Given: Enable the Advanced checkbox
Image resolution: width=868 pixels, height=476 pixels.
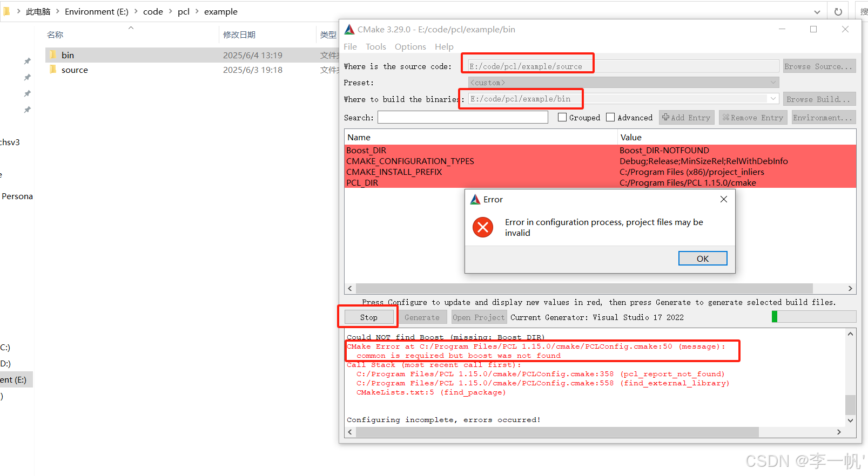Looking at the screenshot, I should pos(610,117).
